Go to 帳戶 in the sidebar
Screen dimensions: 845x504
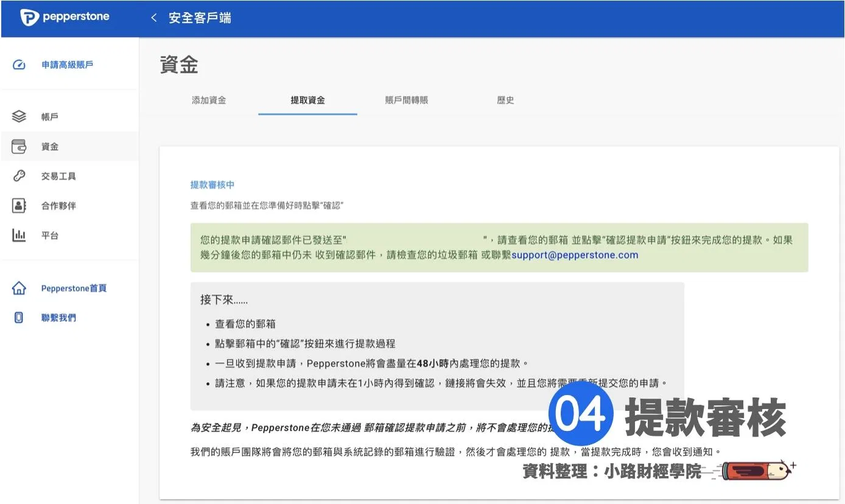(x=50, y=117)
